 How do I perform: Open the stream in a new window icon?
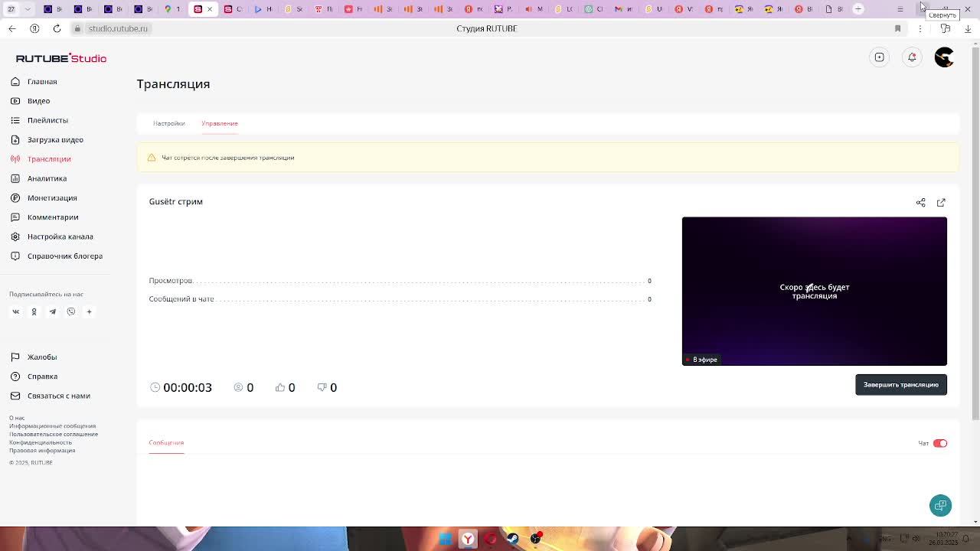pos(941,202)
